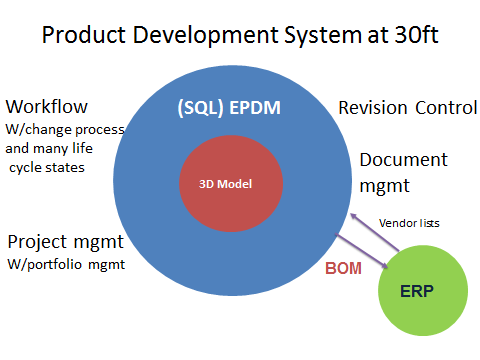480x360 pixels.
Task: Click the red 3D Model circle
Action: tap(231, 183)
